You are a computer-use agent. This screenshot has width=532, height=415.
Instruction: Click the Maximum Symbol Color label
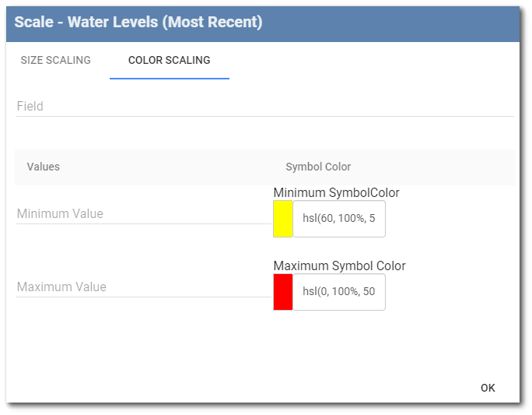[x=339, y=266]
